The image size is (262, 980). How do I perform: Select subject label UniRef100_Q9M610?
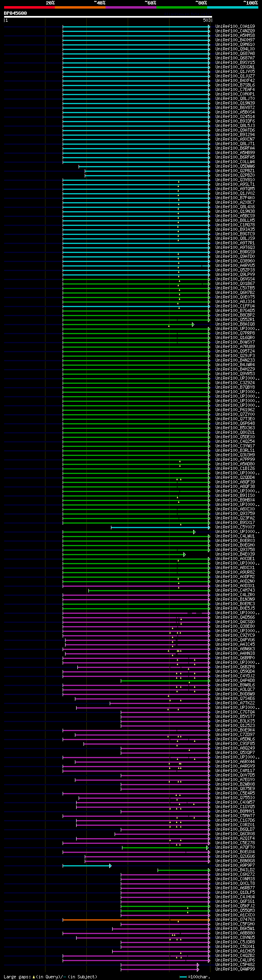point(235,44)
